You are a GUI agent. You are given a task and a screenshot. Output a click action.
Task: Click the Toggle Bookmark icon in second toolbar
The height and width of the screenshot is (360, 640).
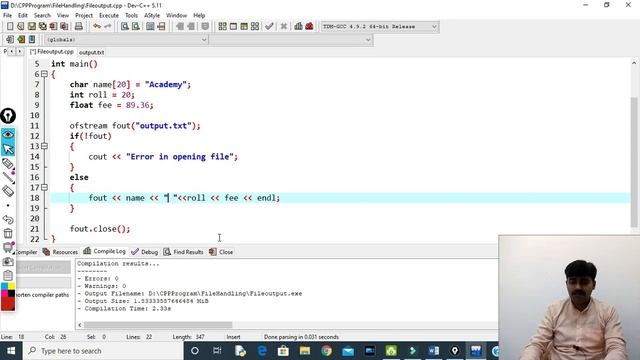pyautogui.click(x=21, y=40)
